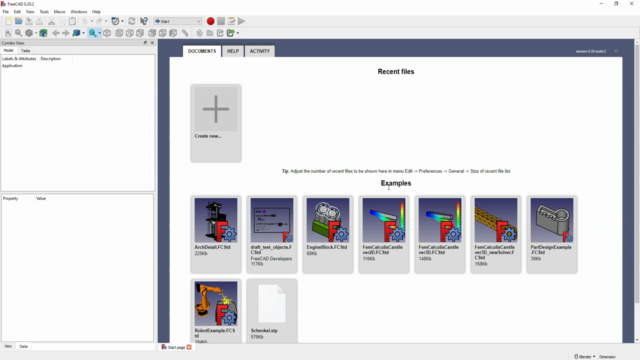Expand the Redo history dropdown arrow
Viewport: 640px width, 360px height.
(106, 21)
